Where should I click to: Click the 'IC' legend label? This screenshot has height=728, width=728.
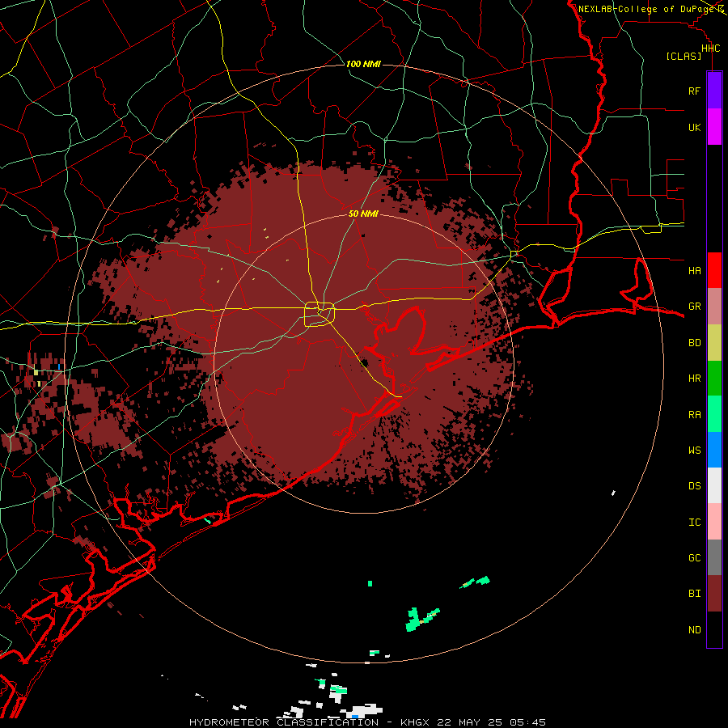point(694,522)
